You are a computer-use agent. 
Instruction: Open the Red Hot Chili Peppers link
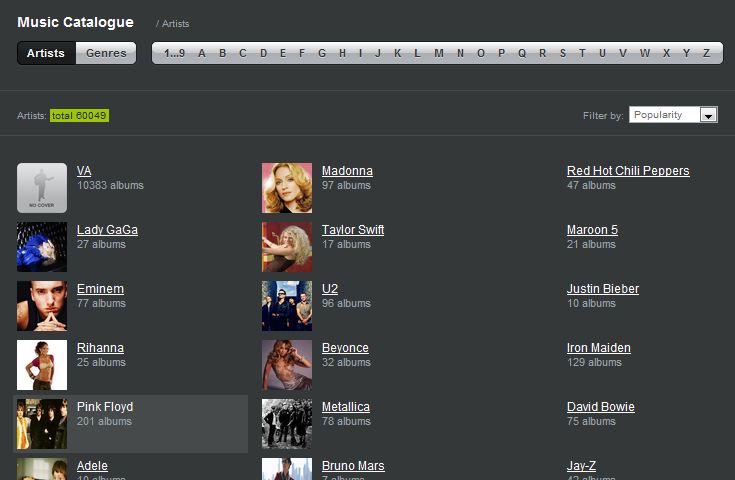628,171
